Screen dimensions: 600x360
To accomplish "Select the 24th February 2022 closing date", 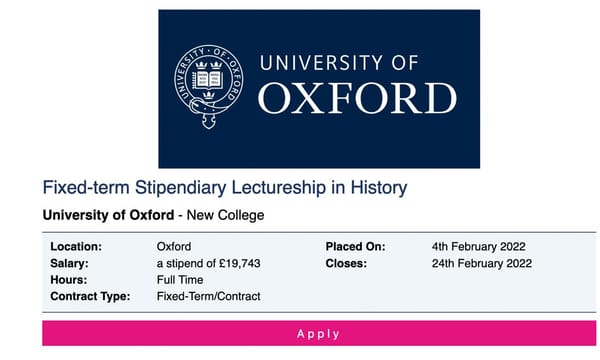I will pyautogui.click(x=482, y=263).
